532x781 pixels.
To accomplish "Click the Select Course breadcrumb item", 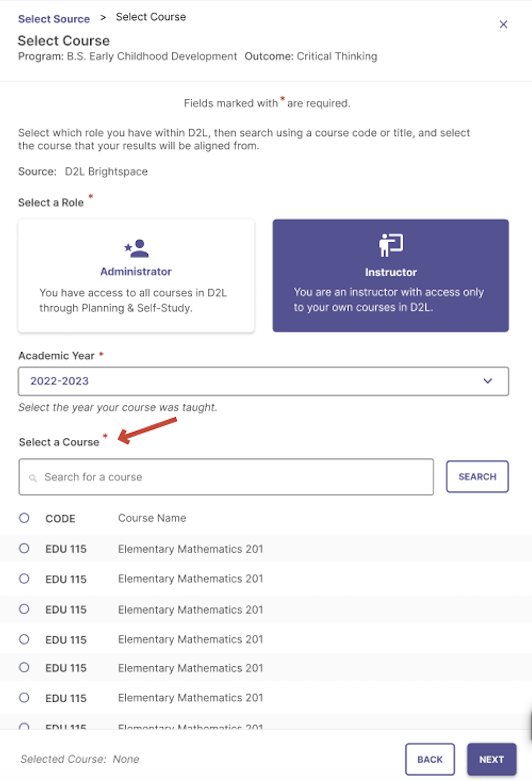I will 151,17.
